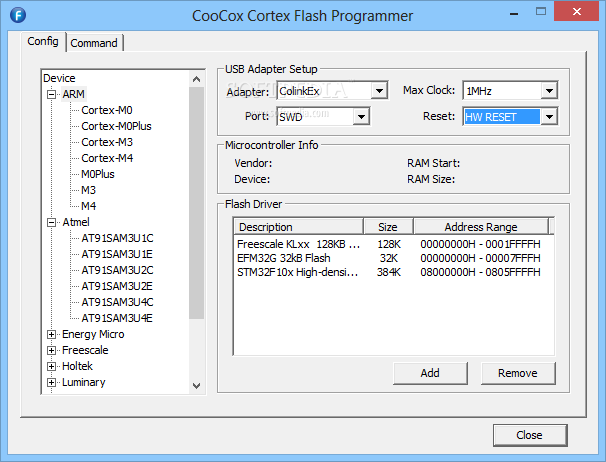Select Cortex-M4 in the device tree

pos(107,158)
